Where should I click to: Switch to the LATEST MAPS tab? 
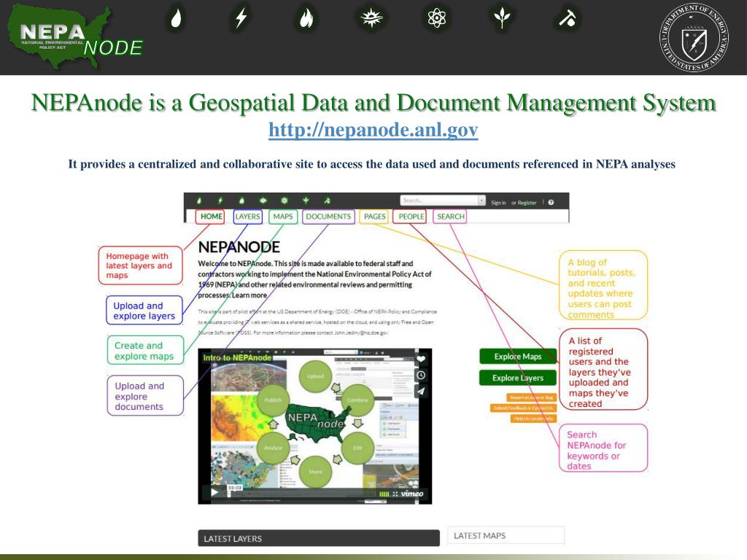(506, 536)
